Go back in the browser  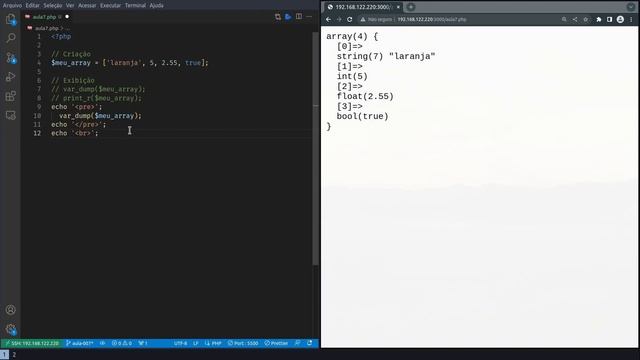328,19
